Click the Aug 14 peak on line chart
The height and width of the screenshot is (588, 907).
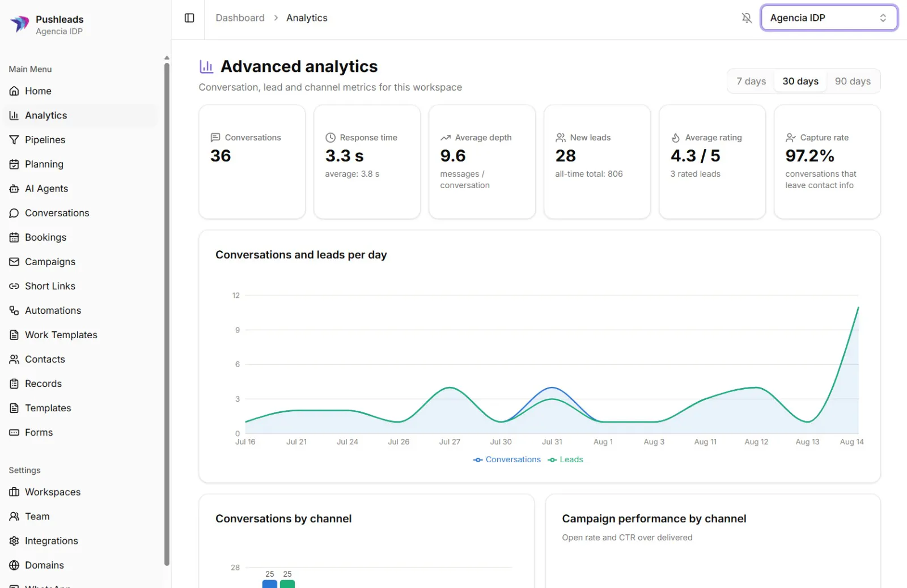point(858,308)
